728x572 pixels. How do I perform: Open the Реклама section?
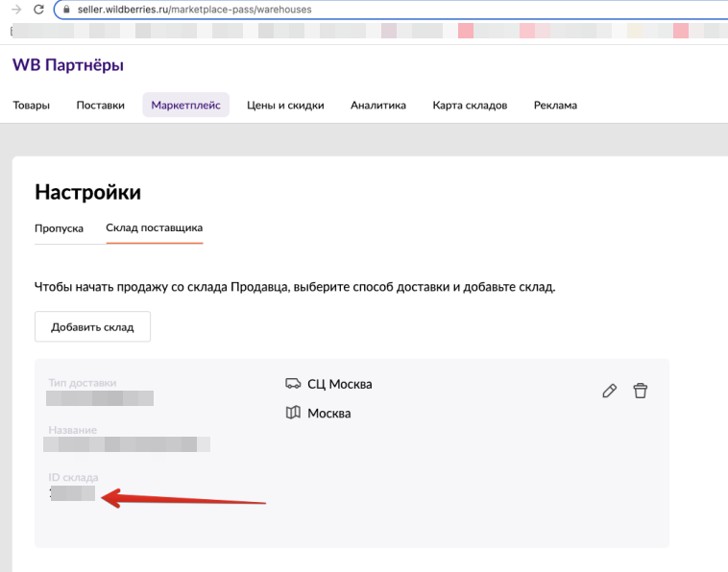click(555, 106)
